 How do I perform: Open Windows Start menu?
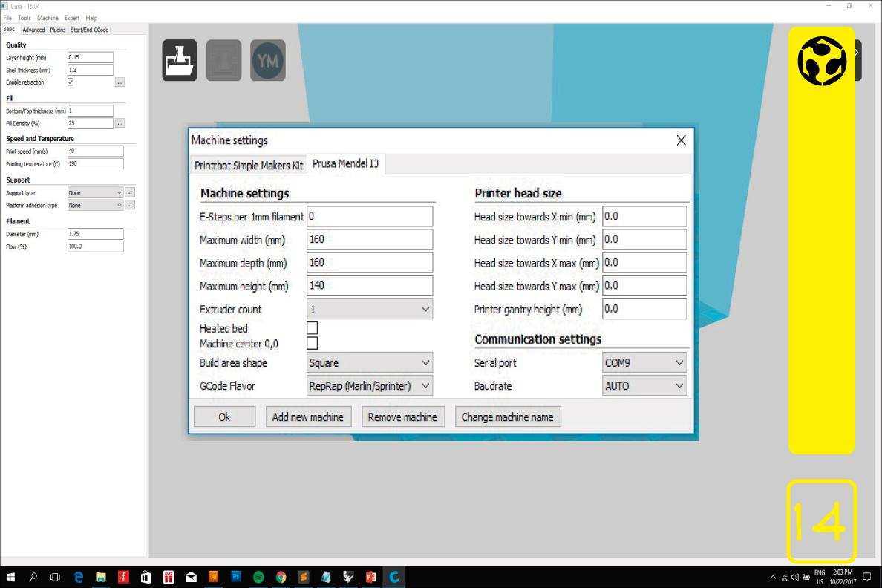coord(10,577)
